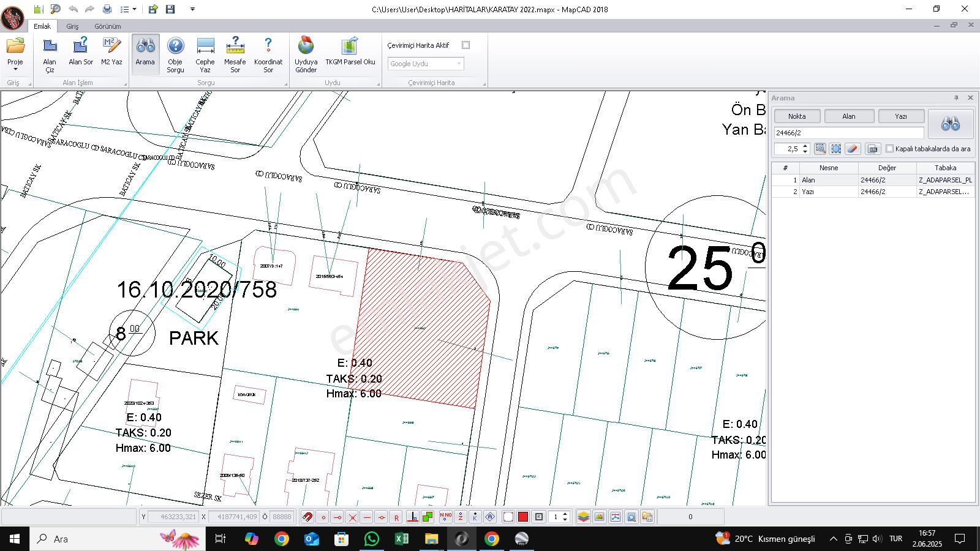The width and height of the screenshot is (980, 551).
Task: Click the save floppy icon in title bar
Action: (x=170, y=9)
